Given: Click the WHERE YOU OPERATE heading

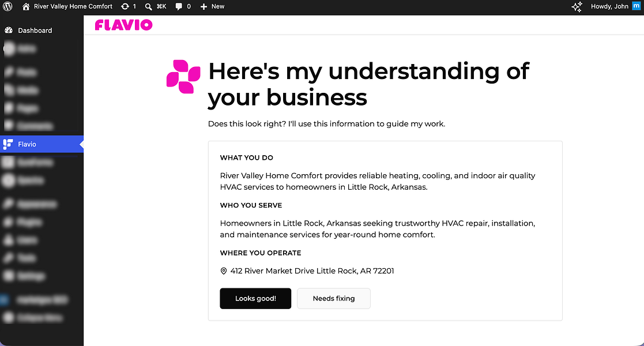Looking at the screenshot, I should (x=261, y=253).
